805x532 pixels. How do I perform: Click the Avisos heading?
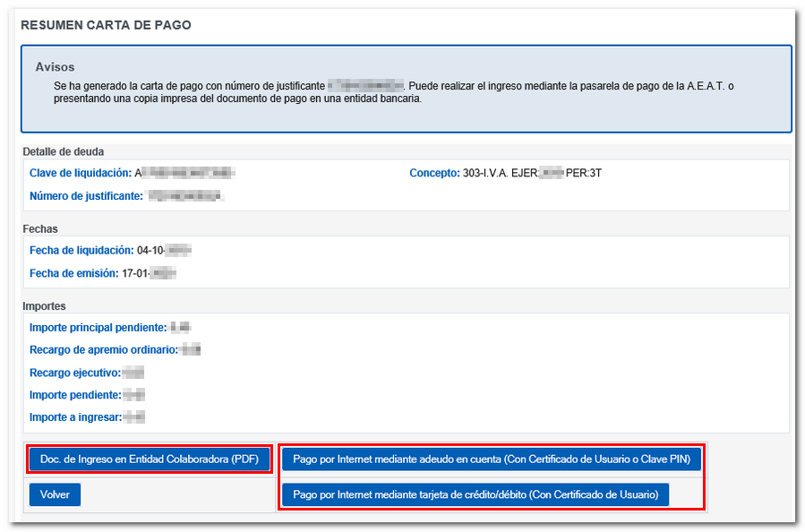55,67
